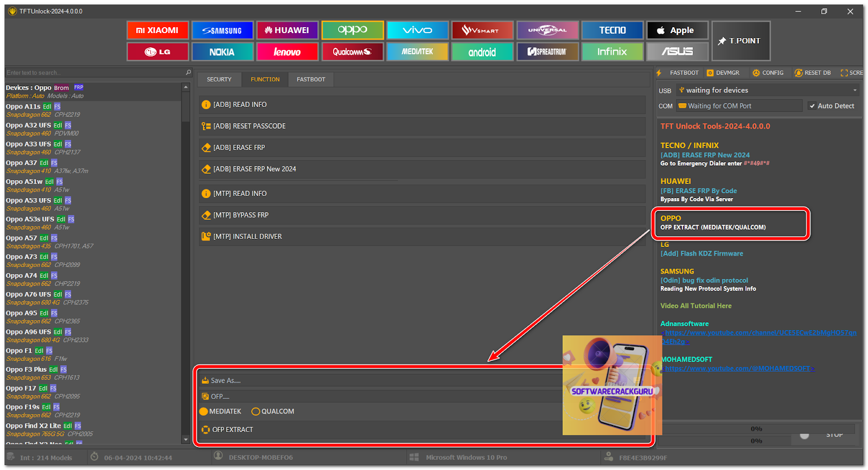
Task: Select the Lenovo brand button
Action: tap(288, 52)
